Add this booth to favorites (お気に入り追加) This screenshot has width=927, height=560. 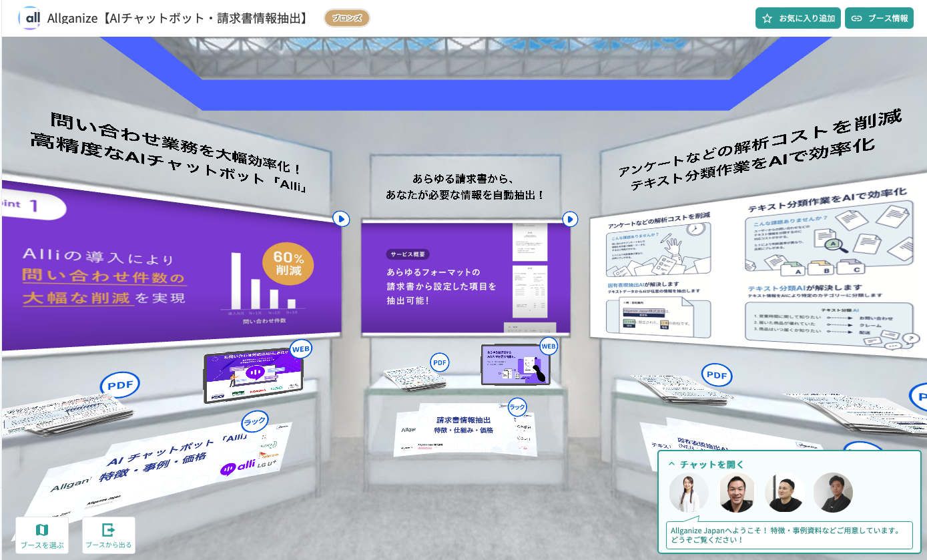pos(798,18)
